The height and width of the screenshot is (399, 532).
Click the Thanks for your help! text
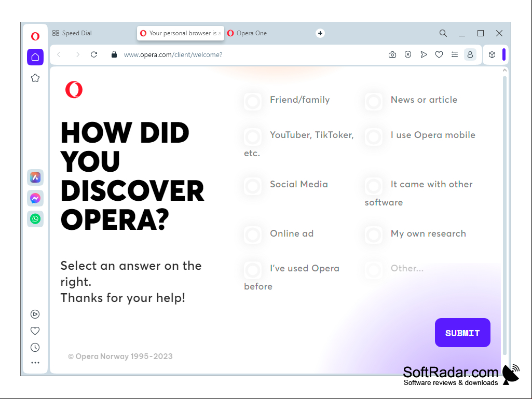pyautogui.click(x=123, y=298)
